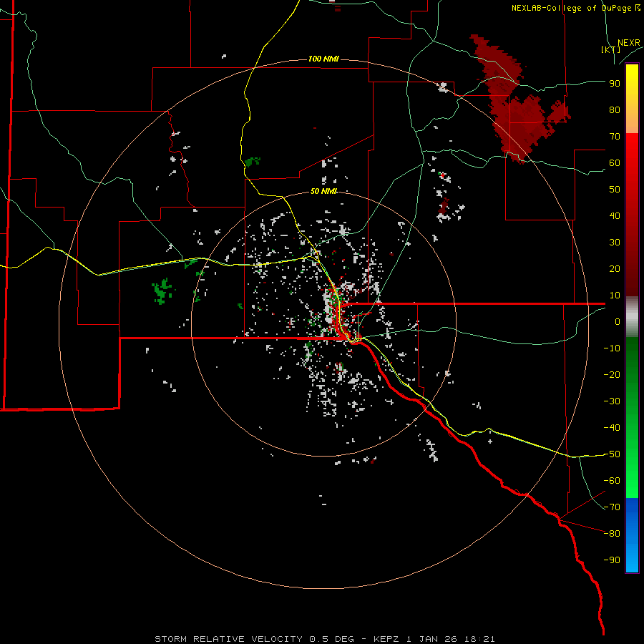Click the [KT] units label
This screenshot has width=644, height=644.
(x=611, y=49)
